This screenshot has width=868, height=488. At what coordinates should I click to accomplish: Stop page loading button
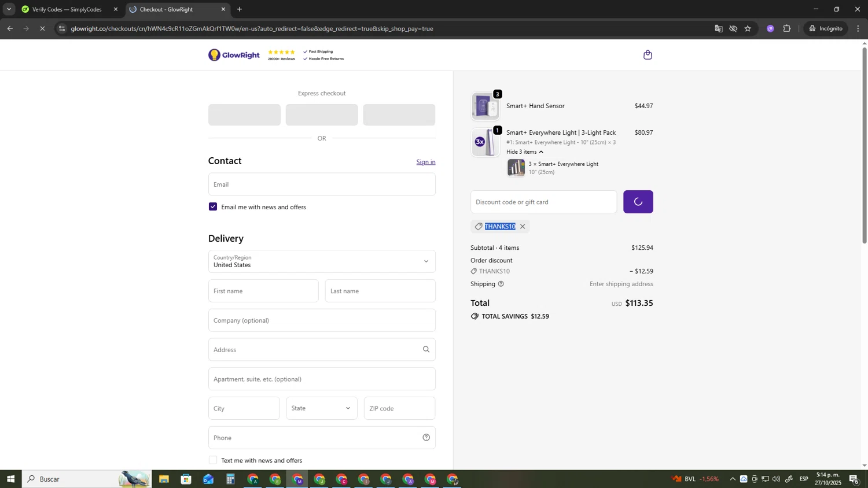pos(42,28)
